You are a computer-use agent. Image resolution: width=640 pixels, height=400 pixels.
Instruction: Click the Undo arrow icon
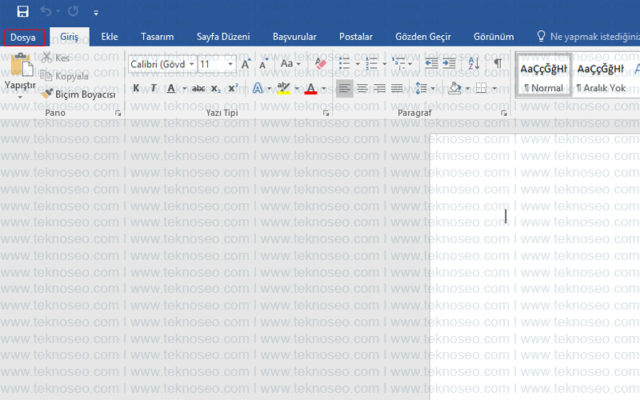[46, 11]
